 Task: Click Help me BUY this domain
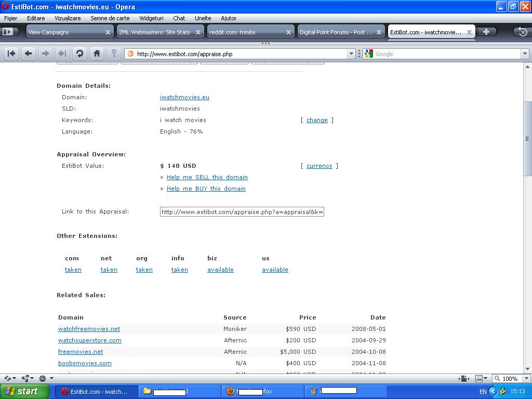(x=206, y=189)
